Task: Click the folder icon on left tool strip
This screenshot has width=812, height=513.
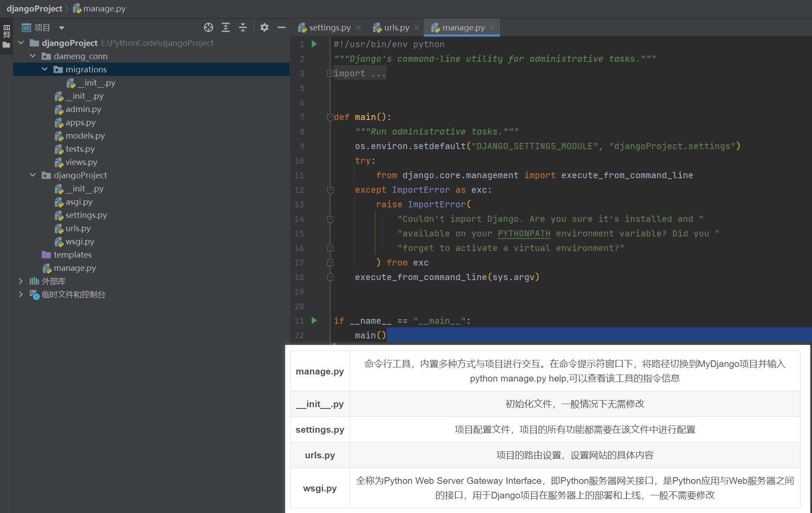Action: click(6, 45)
